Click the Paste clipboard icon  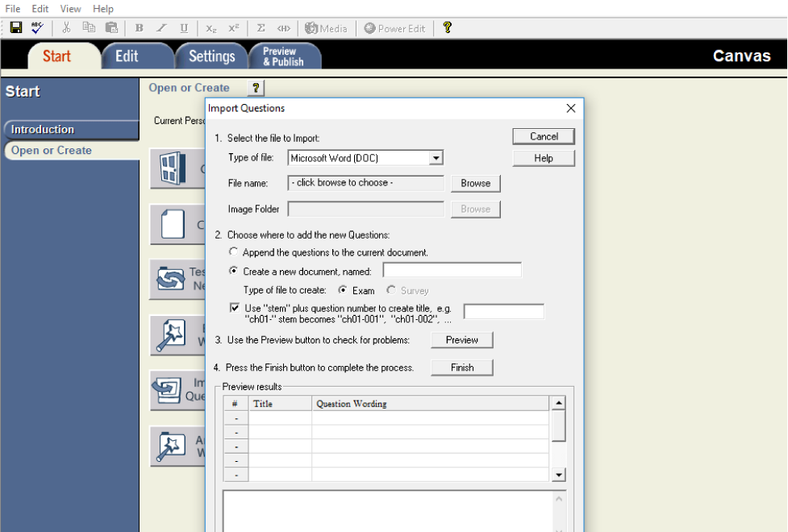(x=111, y=27)
